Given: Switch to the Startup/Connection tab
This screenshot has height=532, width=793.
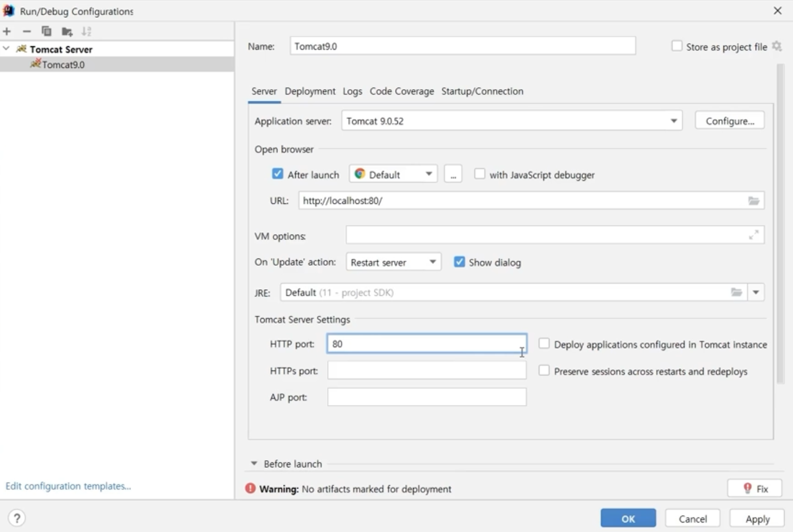Looking at the screenshot, I should (483, 91).
